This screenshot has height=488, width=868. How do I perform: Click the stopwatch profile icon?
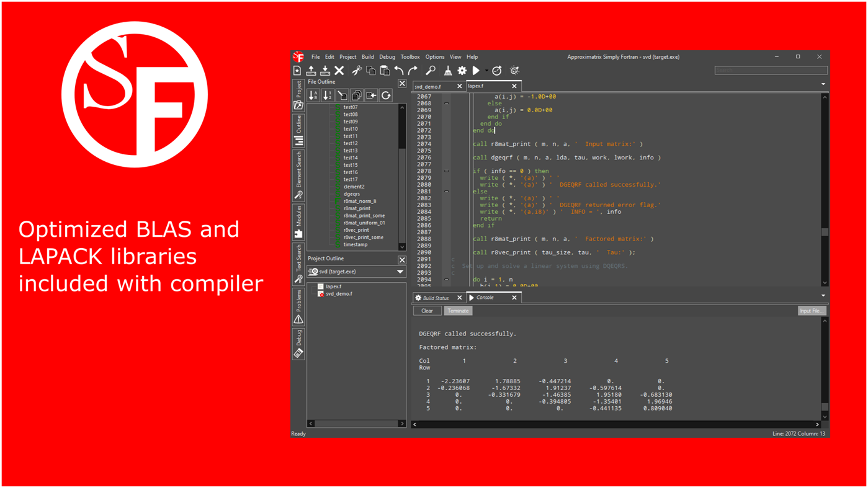click(x=497, y=71)
